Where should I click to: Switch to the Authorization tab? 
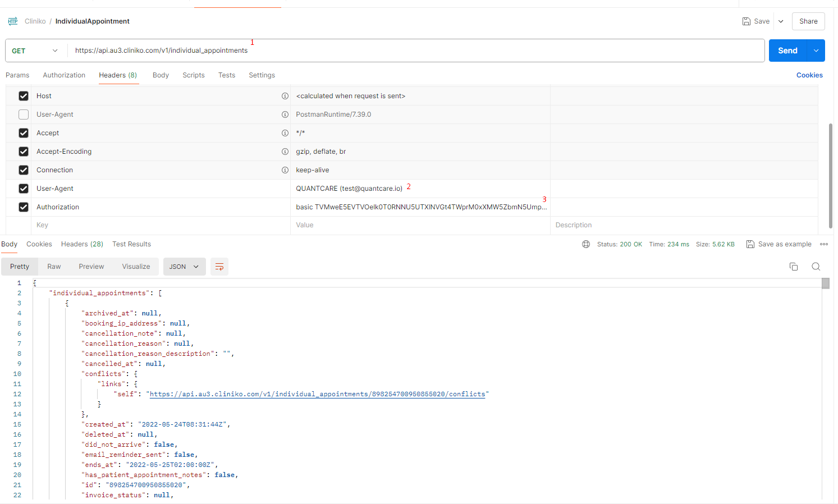tap(64, 75)
